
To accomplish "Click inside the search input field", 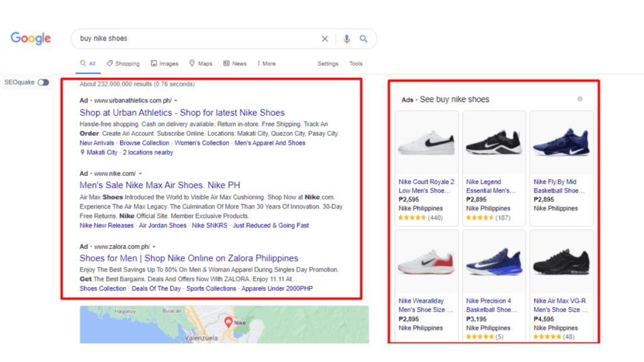I will click(189, 38).
